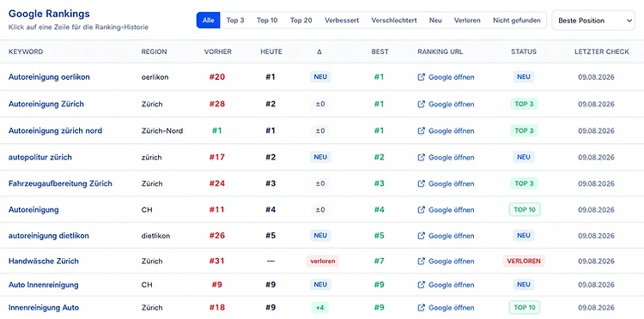Screen dimensions: 644x319
Task: Switch to the Neu filter tab
Action: pos(435,20)
